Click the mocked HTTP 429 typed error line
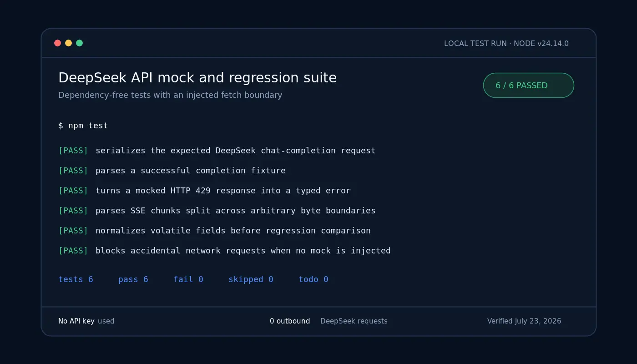Image resolution: width=637 pixels, height=364 pixels. coord(205,191)
